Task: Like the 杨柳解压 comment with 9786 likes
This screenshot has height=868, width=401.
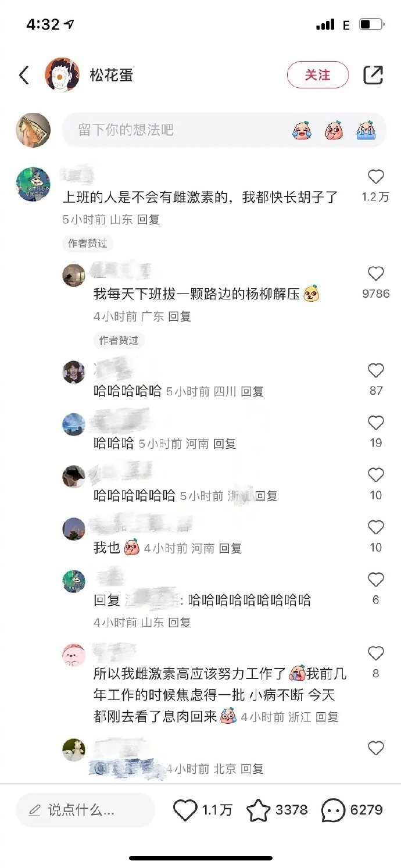Action: (376, 274)
